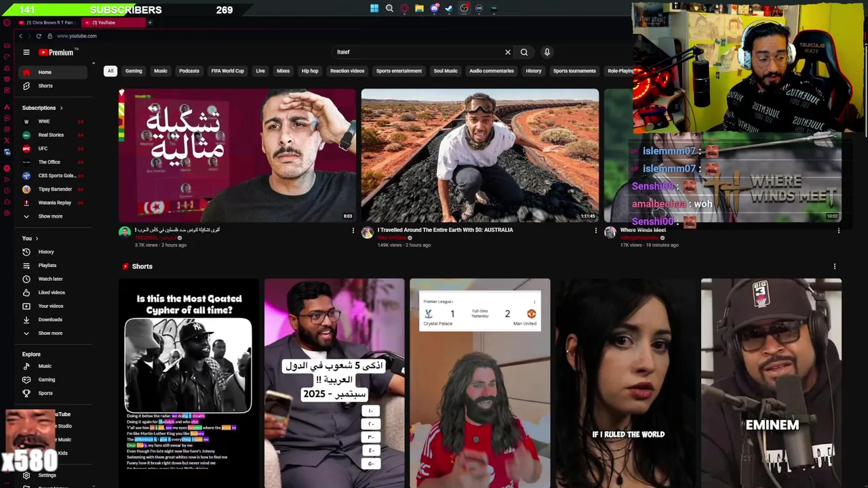
Task: Select the Hip hop filter chip
Action: (x=310, y=71)
